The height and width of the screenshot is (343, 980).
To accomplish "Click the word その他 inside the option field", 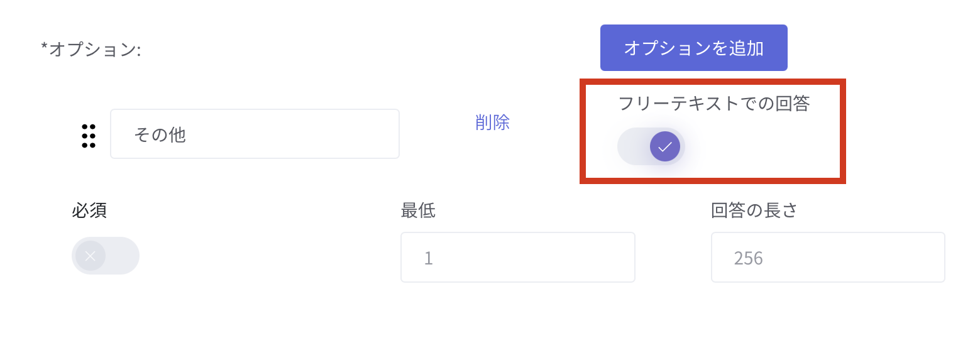I will click(160, 134).
